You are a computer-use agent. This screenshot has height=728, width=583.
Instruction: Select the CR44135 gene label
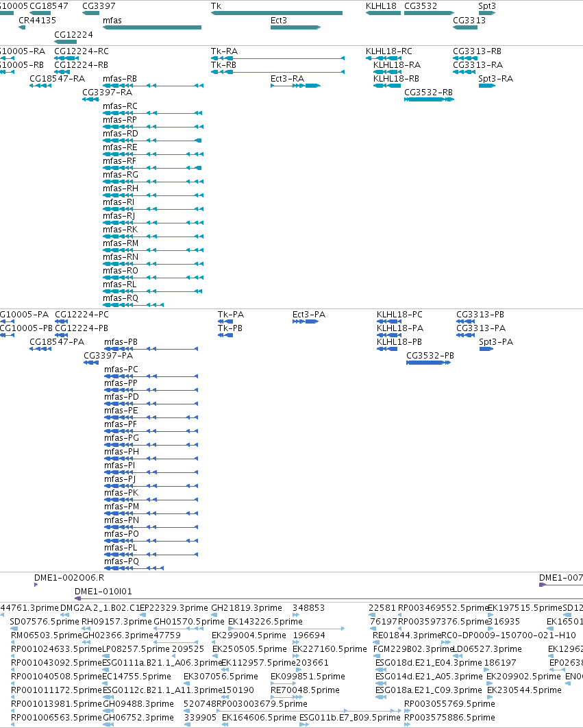point(37,21)
